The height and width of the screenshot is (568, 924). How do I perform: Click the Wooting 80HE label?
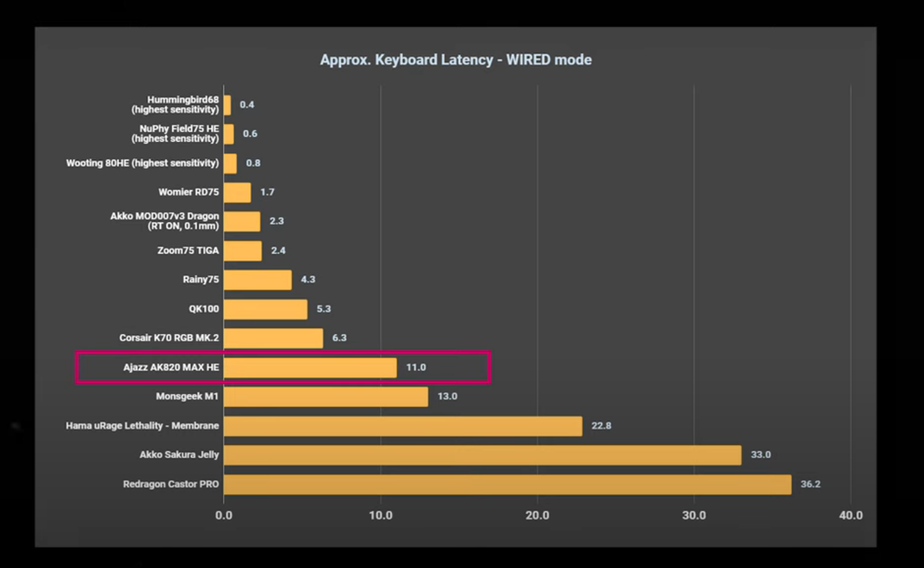pos(143,163)
